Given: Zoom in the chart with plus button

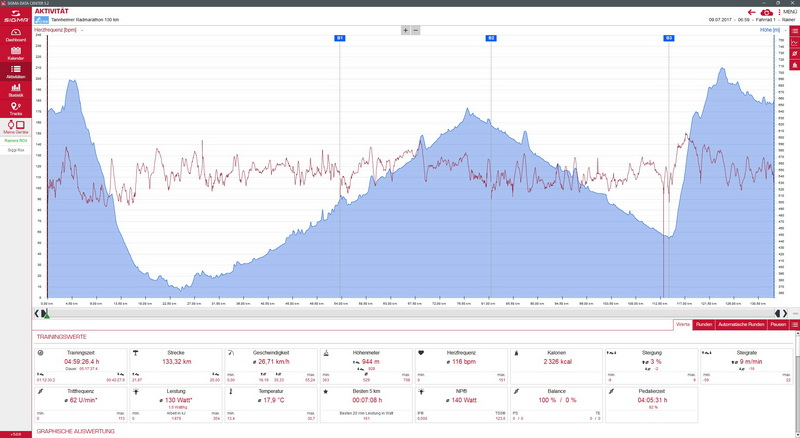Looking at the screenshot, I should coord(405,30).
